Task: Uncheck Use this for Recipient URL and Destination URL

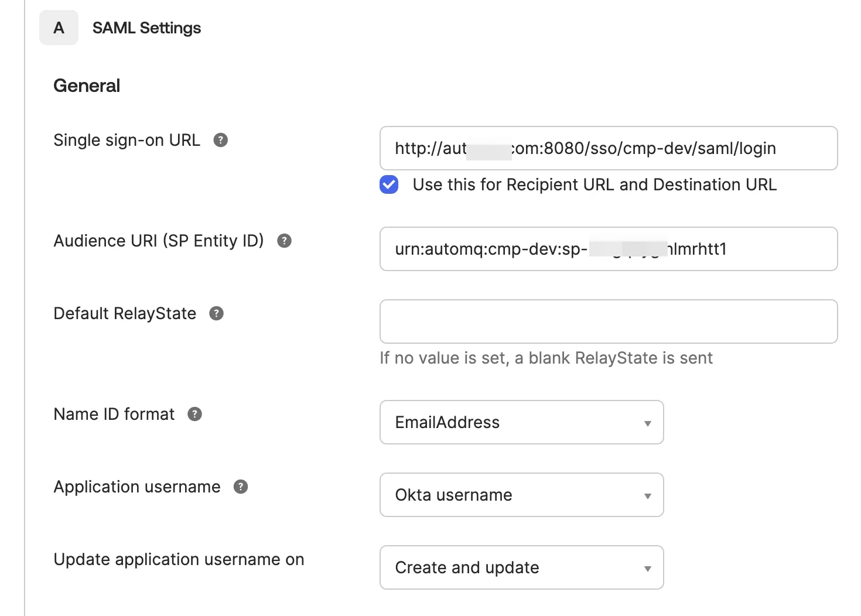Action: 388,184
